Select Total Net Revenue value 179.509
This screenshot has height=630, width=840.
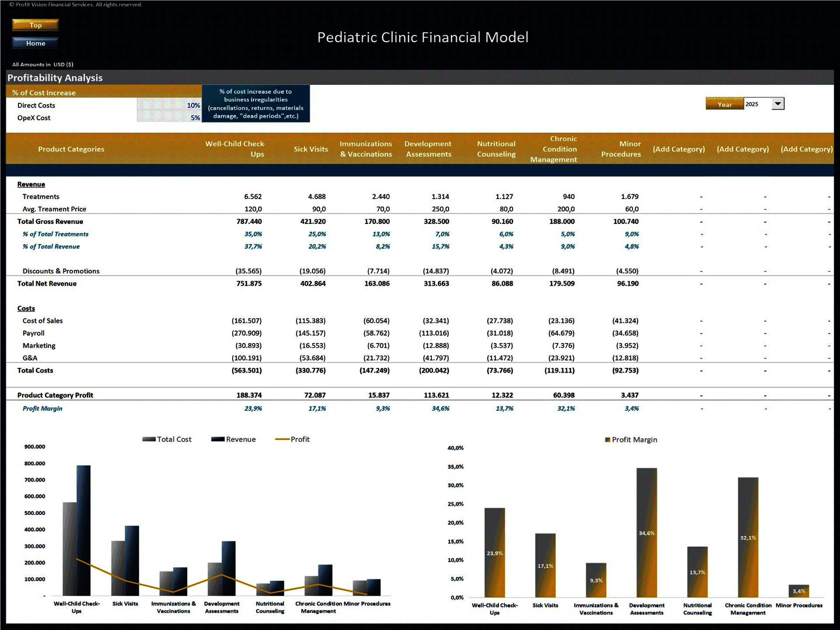(x=562, y=283)
